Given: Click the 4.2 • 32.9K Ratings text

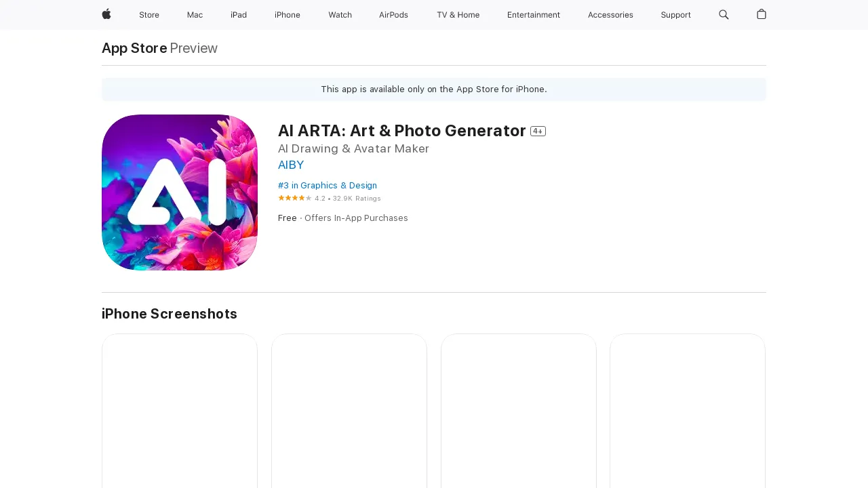Looking at the screenshot, I should tap(348, 199).
